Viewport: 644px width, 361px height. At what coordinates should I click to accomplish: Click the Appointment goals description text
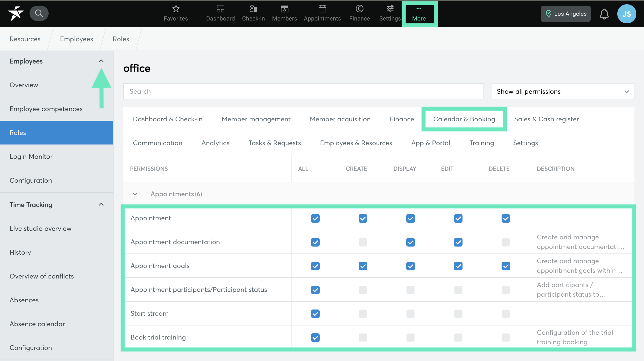579,266
